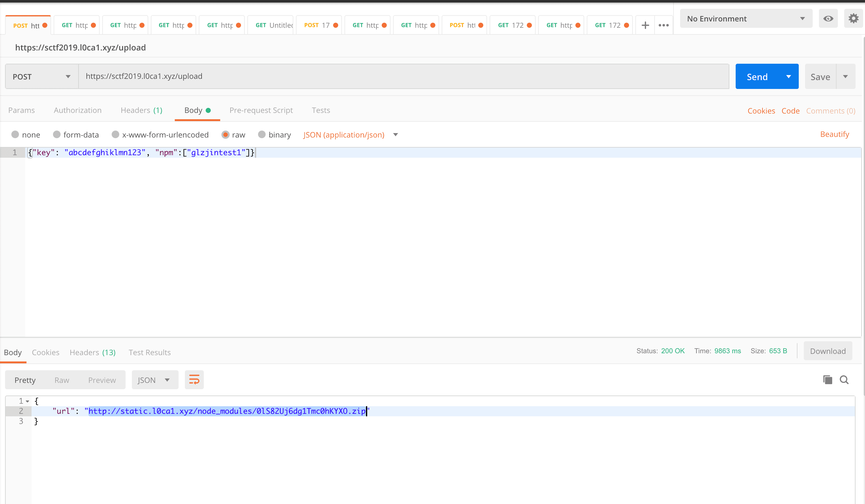Select the binary body option

pos(262,134)
